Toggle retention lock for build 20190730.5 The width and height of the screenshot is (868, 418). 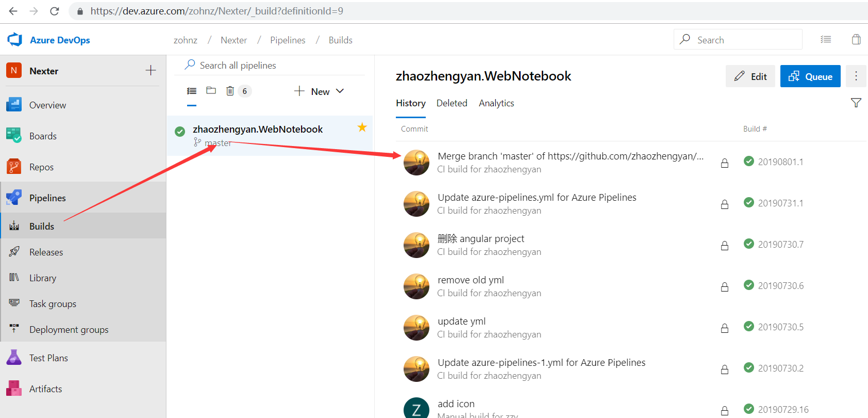725,328
